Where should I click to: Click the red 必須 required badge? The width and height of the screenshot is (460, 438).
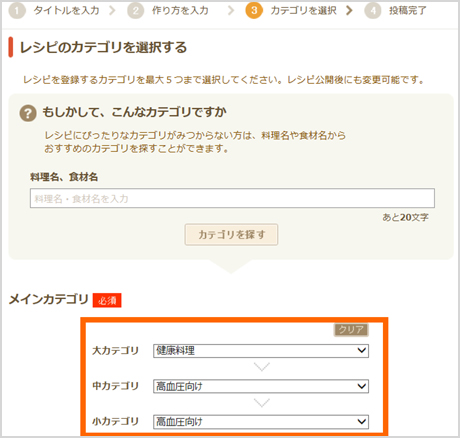click(107, 300)
